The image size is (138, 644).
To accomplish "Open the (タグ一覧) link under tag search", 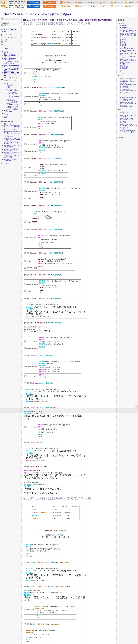I will tap(4, 31).
